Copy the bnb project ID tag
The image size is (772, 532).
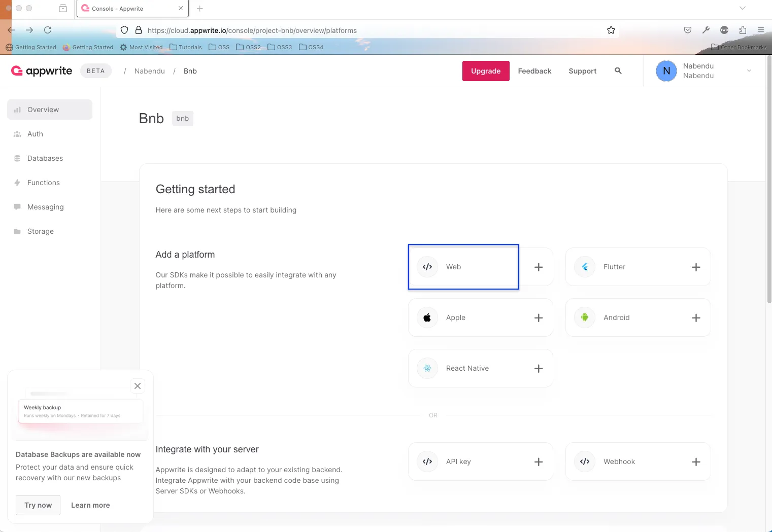(x=183, y=119)
